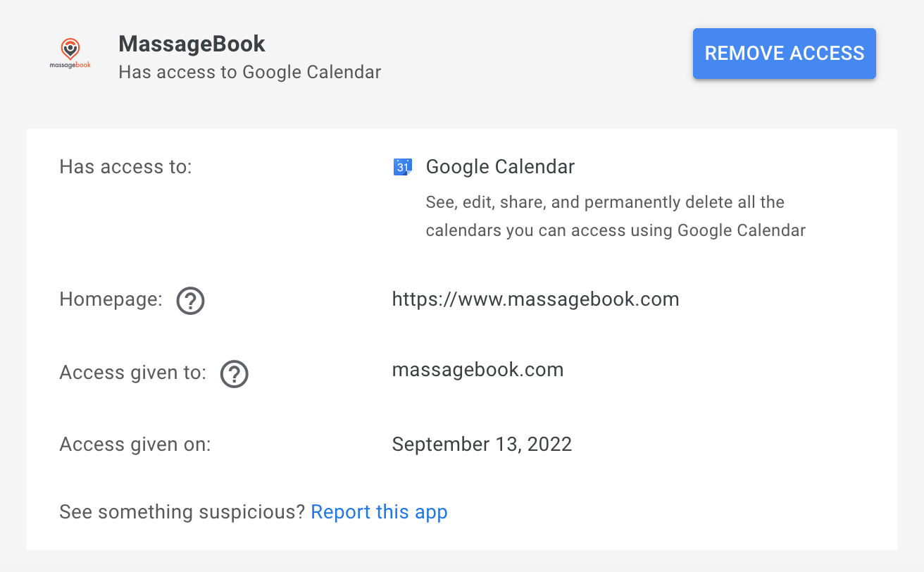Click the massagebook.com access domain text
This screenshot has width=924, height=572.
coord(478,370)
